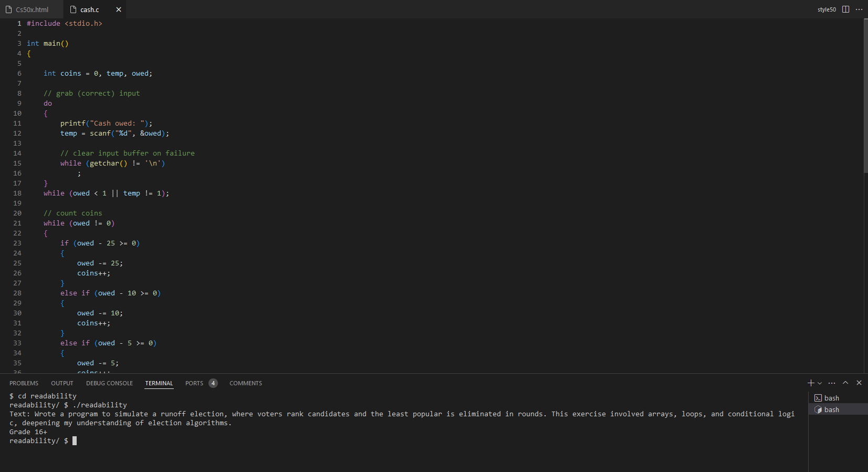Click line number 18 in the gutter

pos(17,193)
